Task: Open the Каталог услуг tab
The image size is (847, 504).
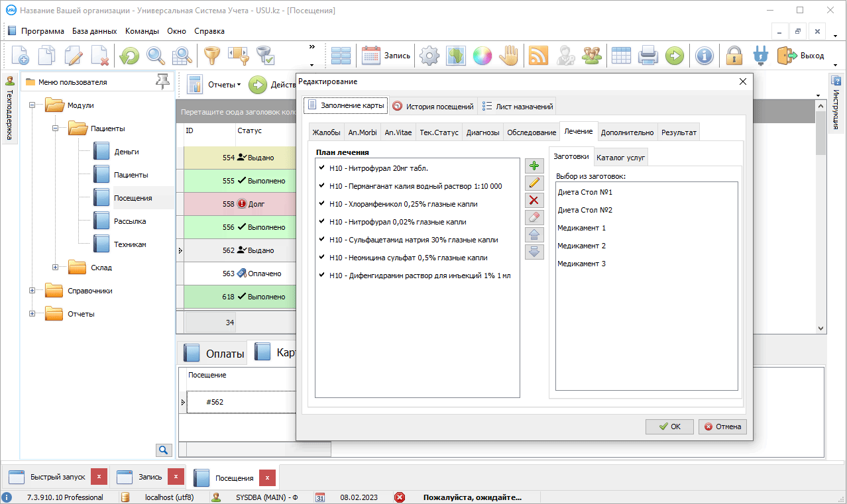Action: pos(620,158)
